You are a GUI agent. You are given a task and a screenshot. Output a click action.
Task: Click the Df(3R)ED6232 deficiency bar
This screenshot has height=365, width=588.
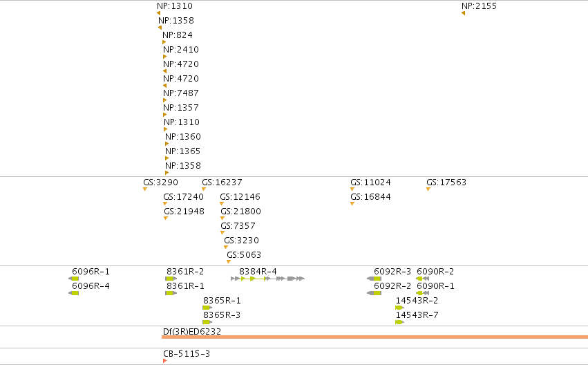click(x=374, y=337)
